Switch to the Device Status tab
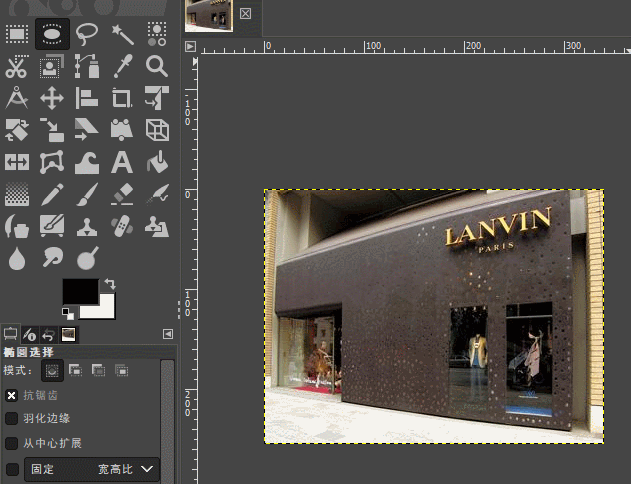The image size is (631, 484). click(x=30, y=334)
